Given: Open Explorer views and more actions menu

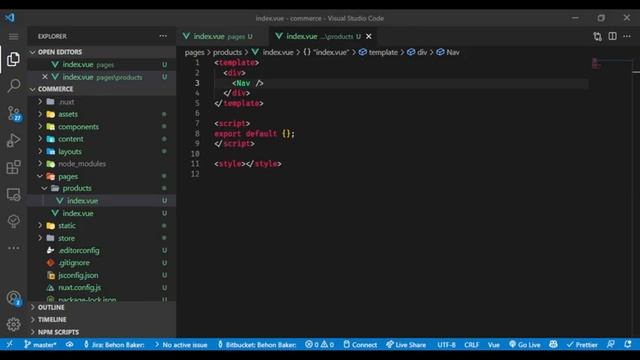Looking at the screenshot, I should (x=163, y=36).
